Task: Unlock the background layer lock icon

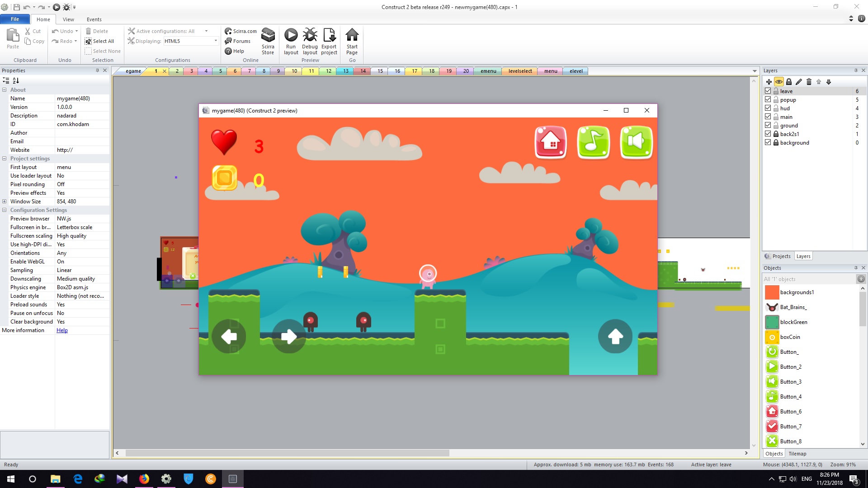Action: tap(776, 142)
